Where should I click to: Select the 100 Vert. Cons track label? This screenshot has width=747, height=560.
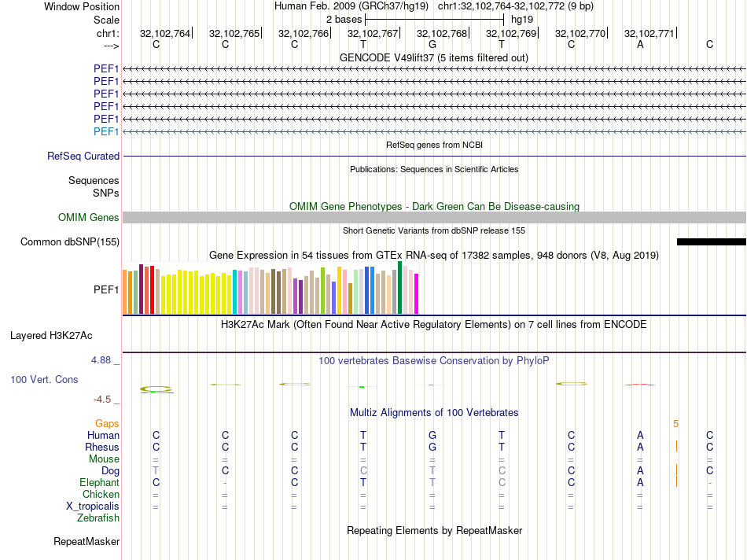pyautogui.click(x=44, y=379)
